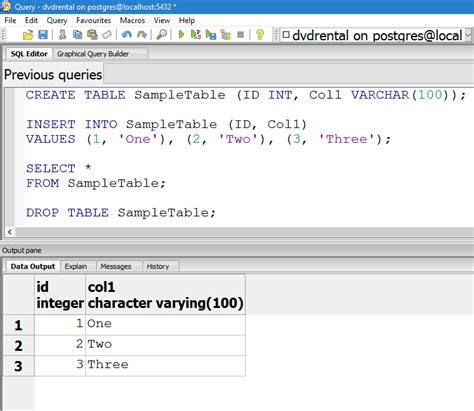Image resolution: width=474 pixels, height=411 pixels.
Task: Switch to the Messages output tab
Action: coord(116,266)
